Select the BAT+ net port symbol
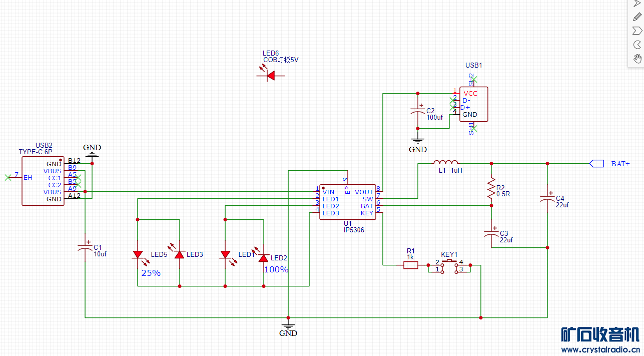This screenshot has width=644, height=356. click(596, 163)
